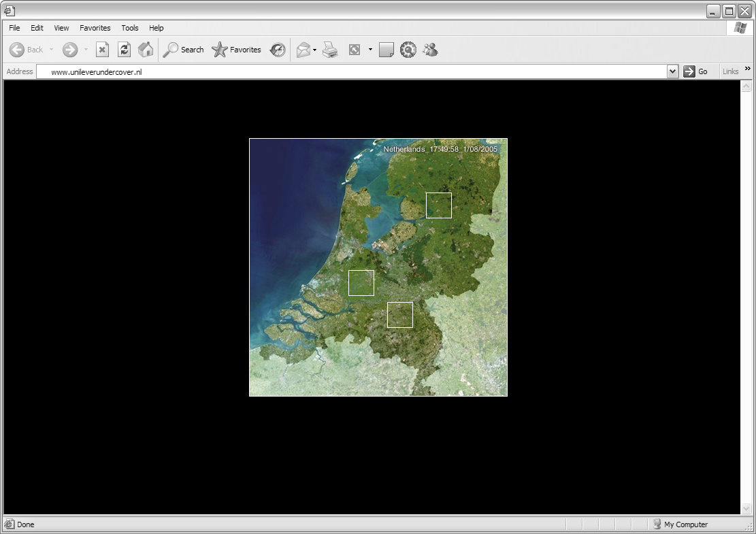Click the page icon in the title bar
Screen dimensions: 756x534
9,10
